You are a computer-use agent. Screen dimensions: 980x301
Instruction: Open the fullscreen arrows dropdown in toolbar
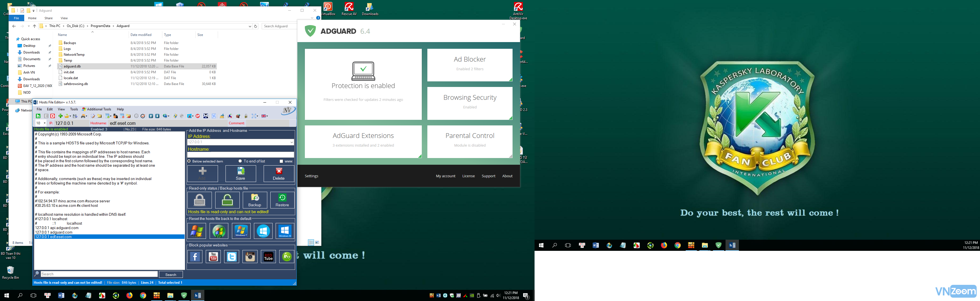(x=258, y=116)
